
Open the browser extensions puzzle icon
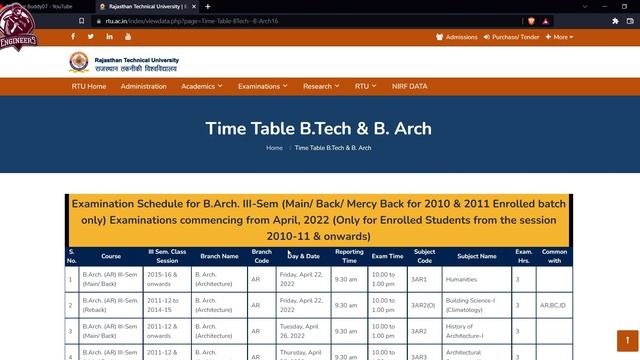(615, 21)
